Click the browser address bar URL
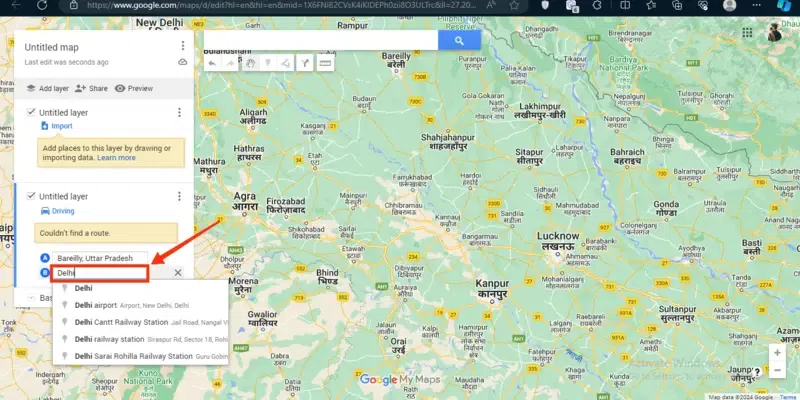Image resolution: width=800 pixels, height=400 pixels. point(282,5)
